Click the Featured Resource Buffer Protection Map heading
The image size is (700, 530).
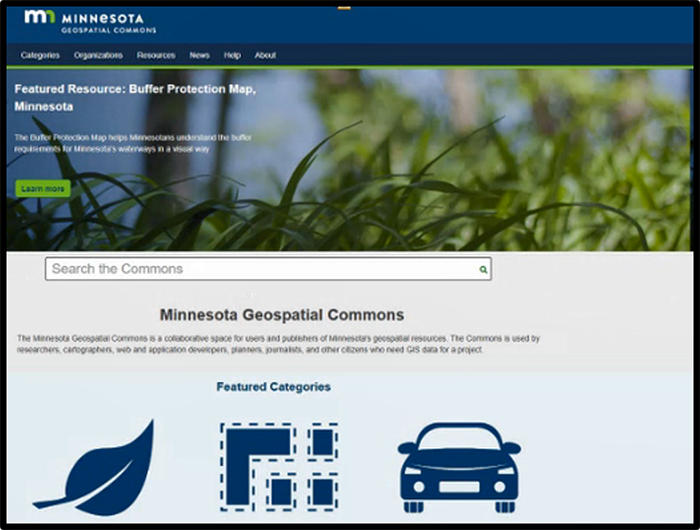coord(135,97)
